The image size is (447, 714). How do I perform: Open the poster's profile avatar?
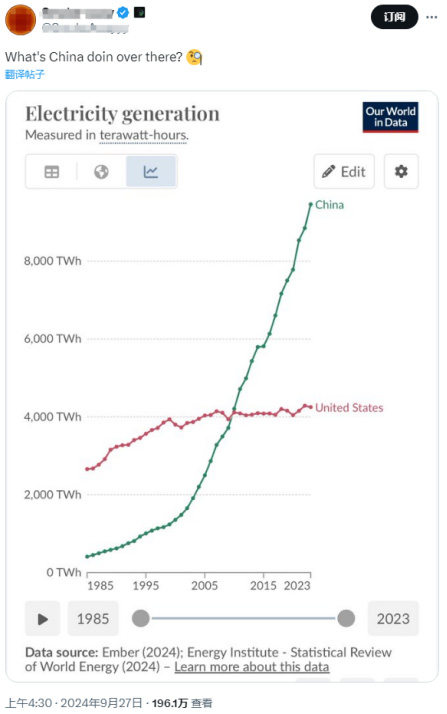pyautogui.click(x=20, y=20)
